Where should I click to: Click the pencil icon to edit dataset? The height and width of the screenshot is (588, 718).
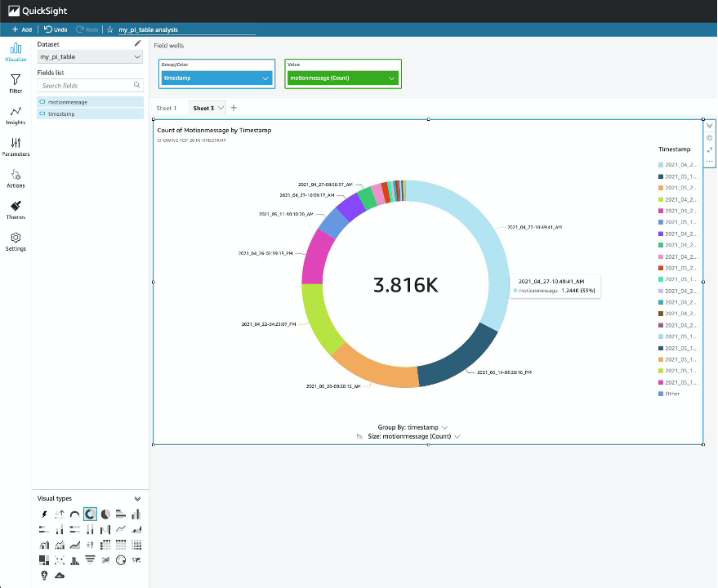point(137,43)
